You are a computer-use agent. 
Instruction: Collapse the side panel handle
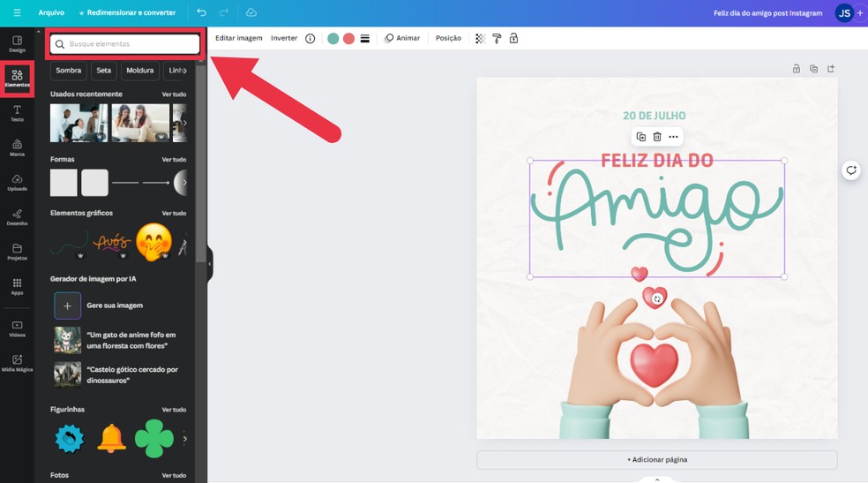[x=210, y=264]
